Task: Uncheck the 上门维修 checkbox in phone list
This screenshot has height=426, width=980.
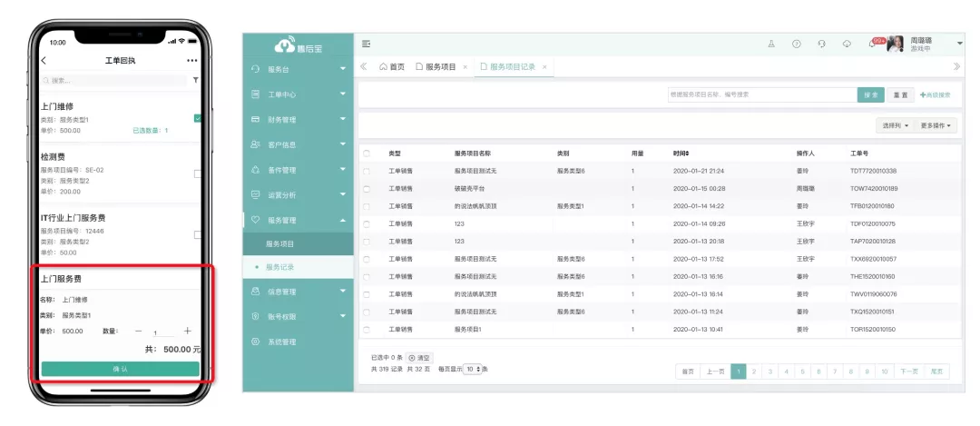Action: click(198, 118)
